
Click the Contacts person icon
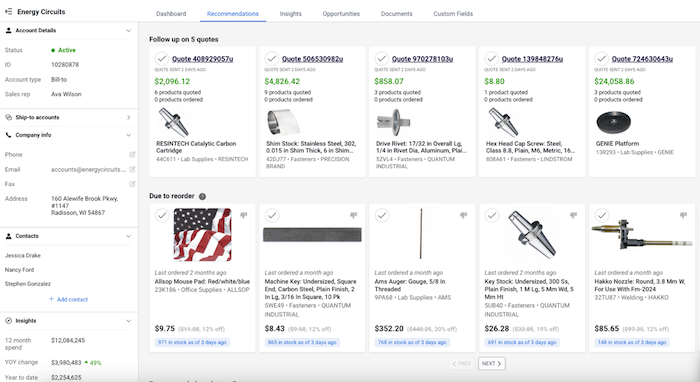pyautogui.click(x=8, y=236)
